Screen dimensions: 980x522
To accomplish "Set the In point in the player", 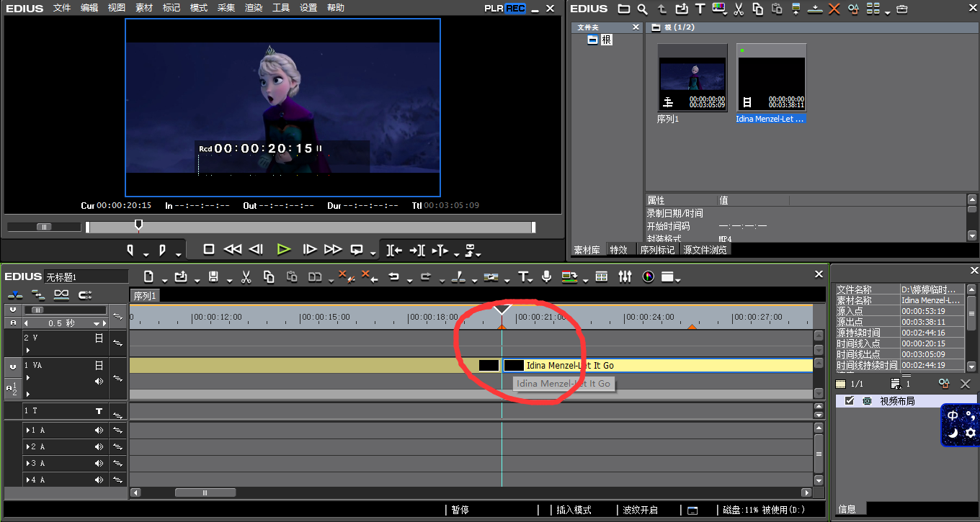I will pos(130,250).
